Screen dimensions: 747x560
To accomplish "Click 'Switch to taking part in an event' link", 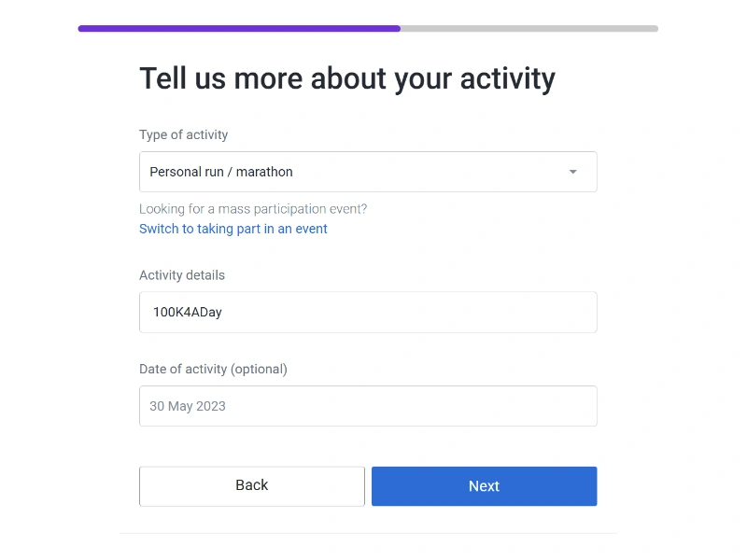I will click(x=233, y=229).
